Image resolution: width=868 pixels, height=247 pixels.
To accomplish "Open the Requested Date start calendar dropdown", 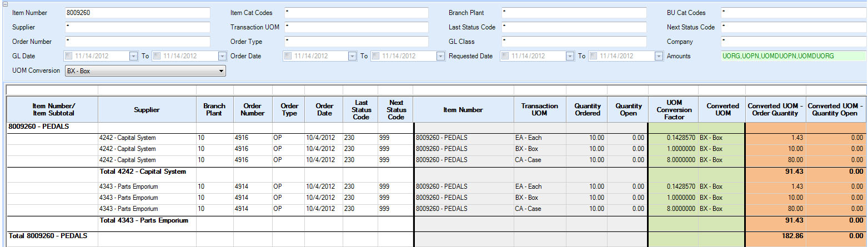I will (570, 56).
